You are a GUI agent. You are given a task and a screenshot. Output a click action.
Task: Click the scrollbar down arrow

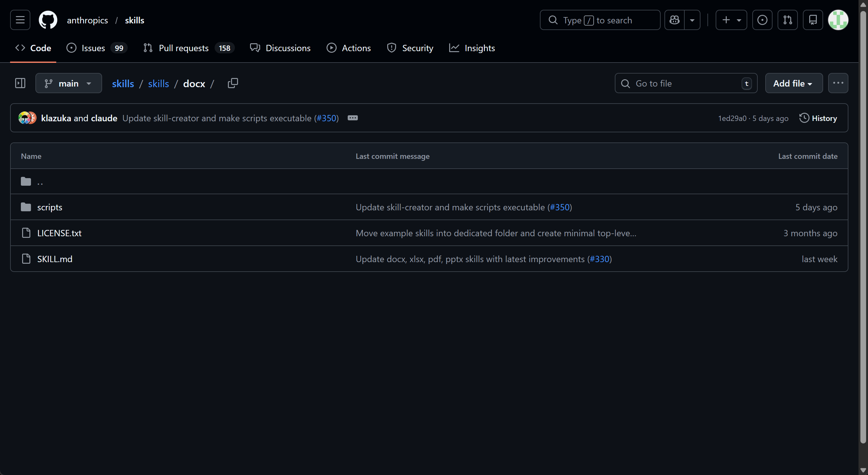coord(863,470)
